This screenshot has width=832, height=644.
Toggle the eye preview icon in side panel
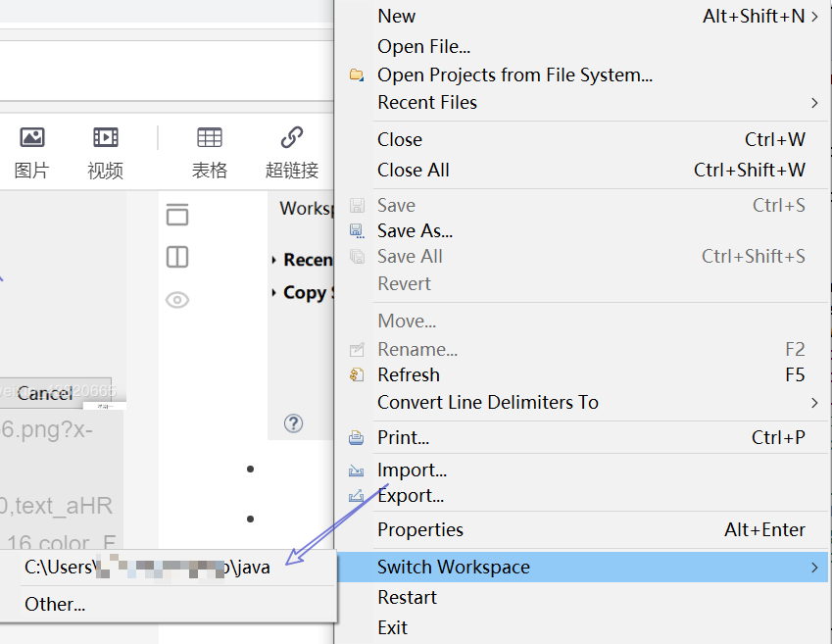[177, 300]
